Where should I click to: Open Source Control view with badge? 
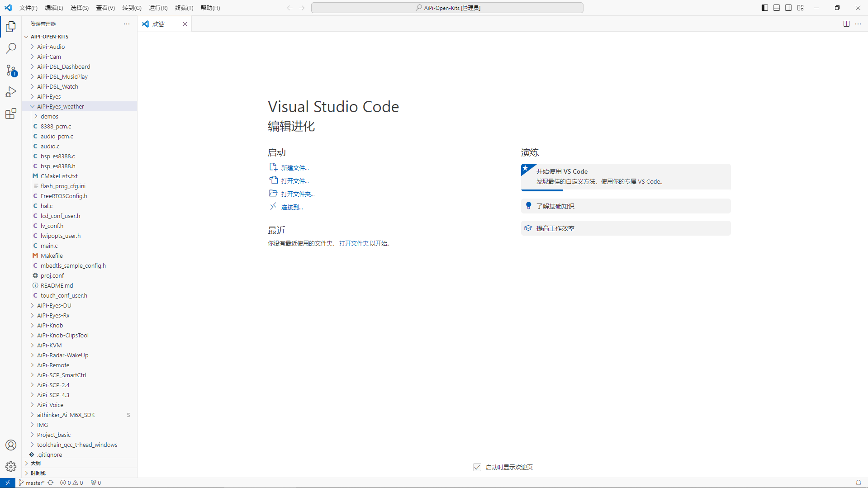(x=11, y=70)
